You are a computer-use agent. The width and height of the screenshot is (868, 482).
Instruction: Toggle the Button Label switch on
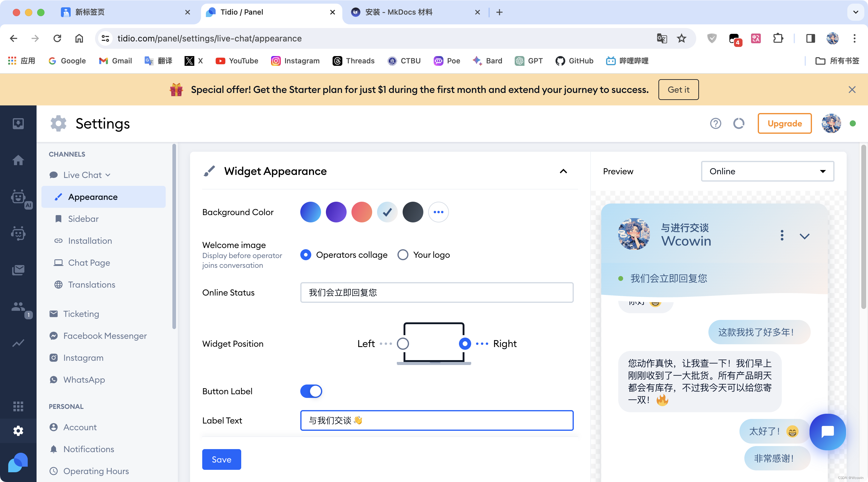[x=311, y=391]
